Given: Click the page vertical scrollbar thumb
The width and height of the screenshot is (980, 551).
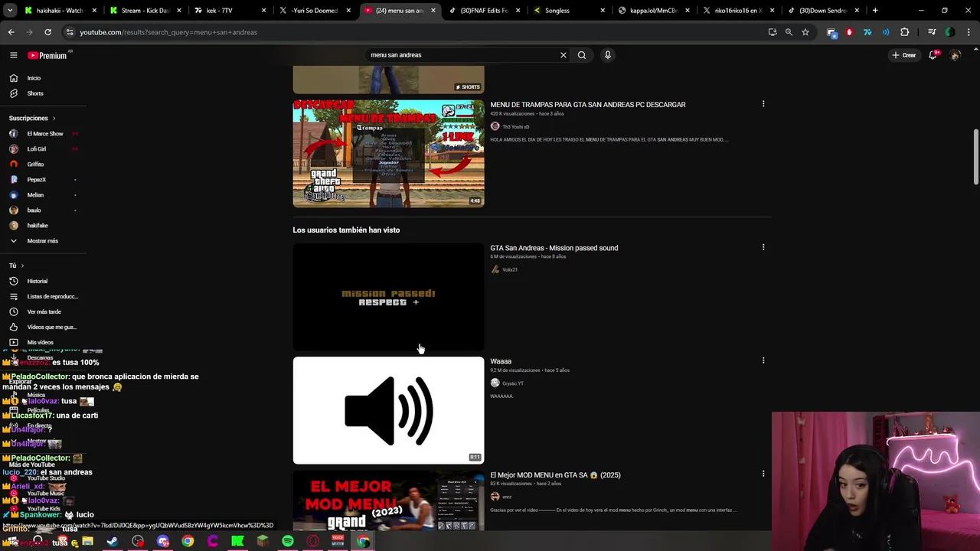Looking at the screenshot, I should [975, 156].
